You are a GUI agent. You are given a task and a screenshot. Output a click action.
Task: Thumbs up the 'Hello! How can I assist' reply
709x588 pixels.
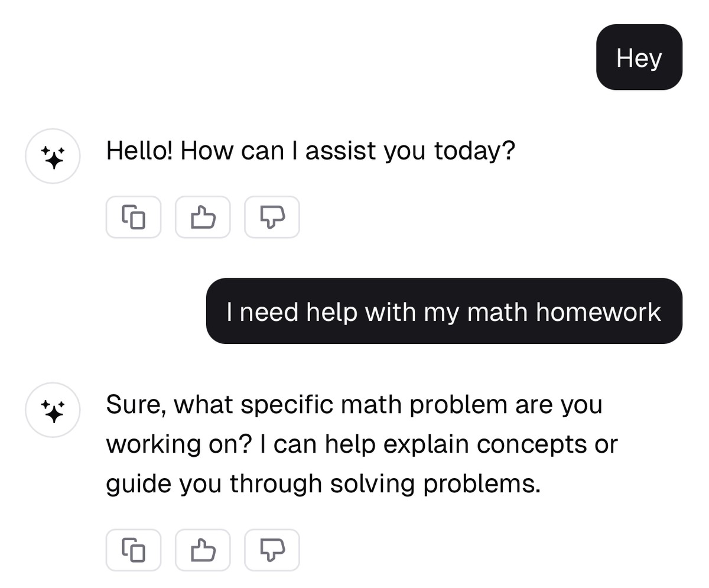coord(203,217)
